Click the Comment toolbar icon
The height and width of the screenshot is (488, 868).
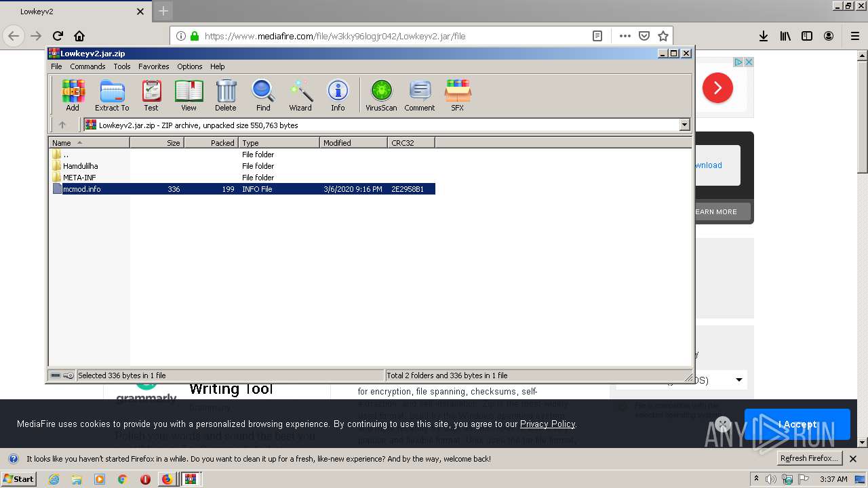pos(420,95)
